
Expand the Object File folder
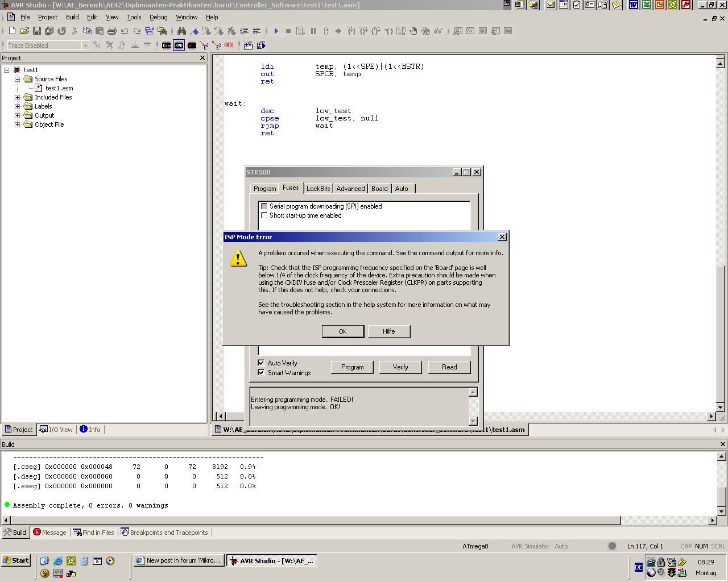18,124
